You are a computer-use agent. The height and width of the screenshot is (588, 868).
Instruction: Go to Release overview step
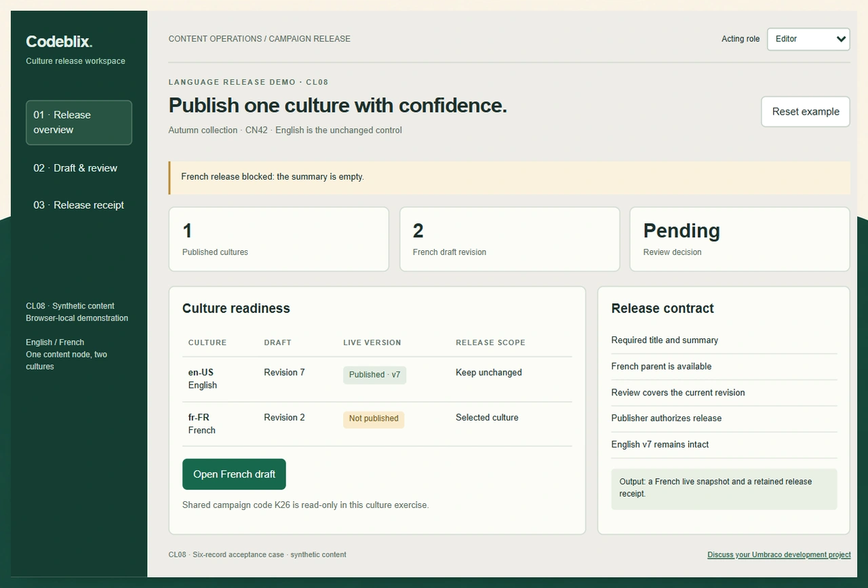coord(79,123)
